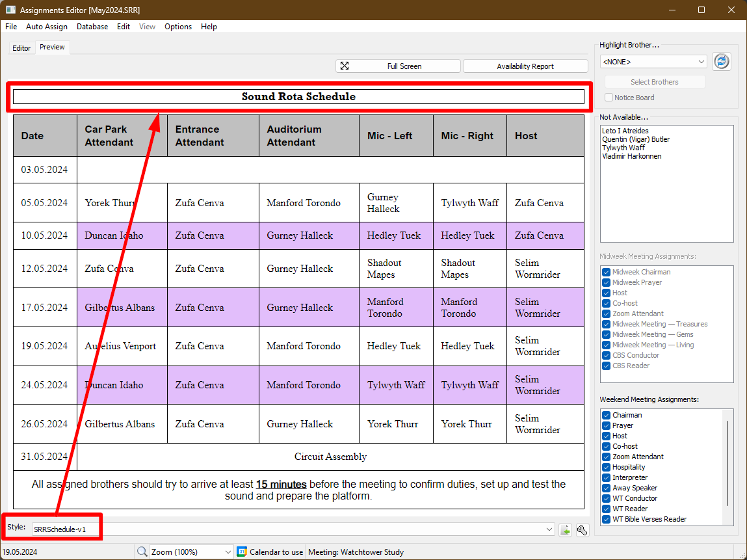The height and width of the screenshot is (560, 747).
Task: Click the Calendar to use icon
Action: [x=242, y=552]
